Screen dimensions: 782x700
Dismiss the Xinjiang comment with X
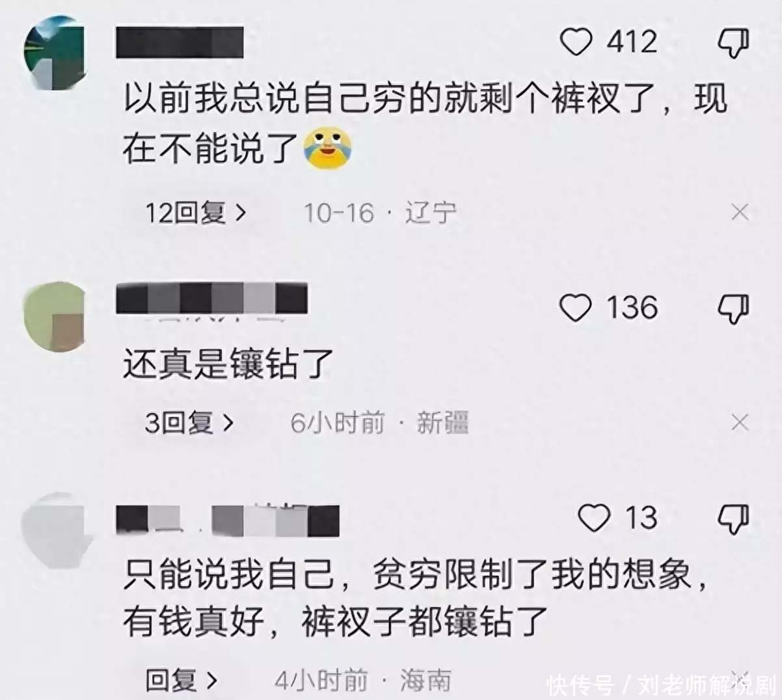740,423
